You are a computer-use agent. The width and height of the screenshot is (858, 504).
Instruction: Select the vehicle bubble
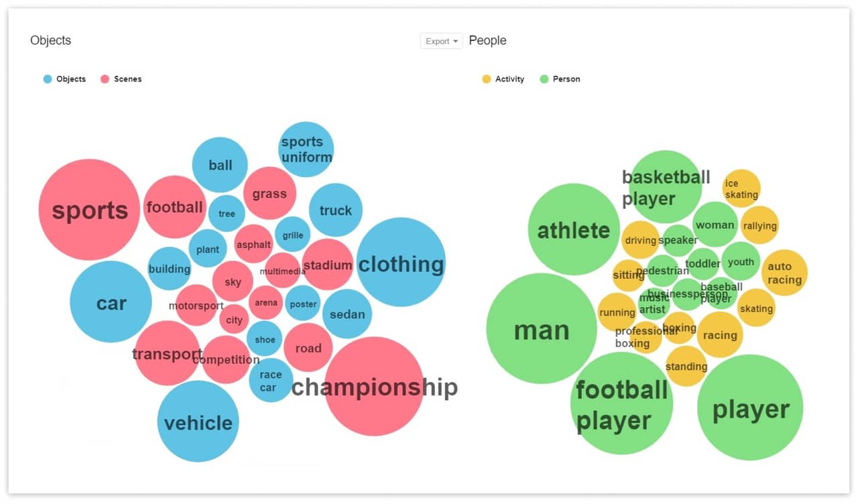[x=198, y=422]
